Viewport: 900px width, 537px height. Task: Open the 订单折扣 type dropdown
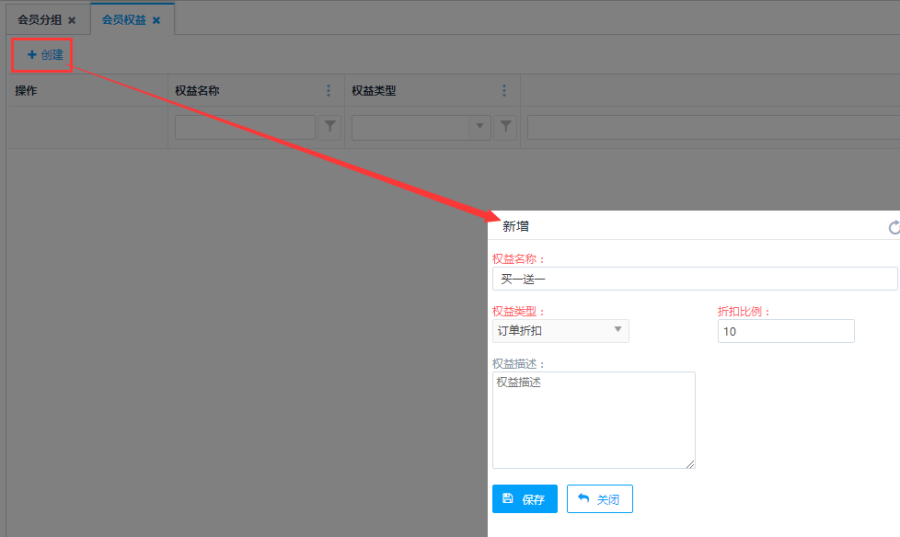[560, 330]
